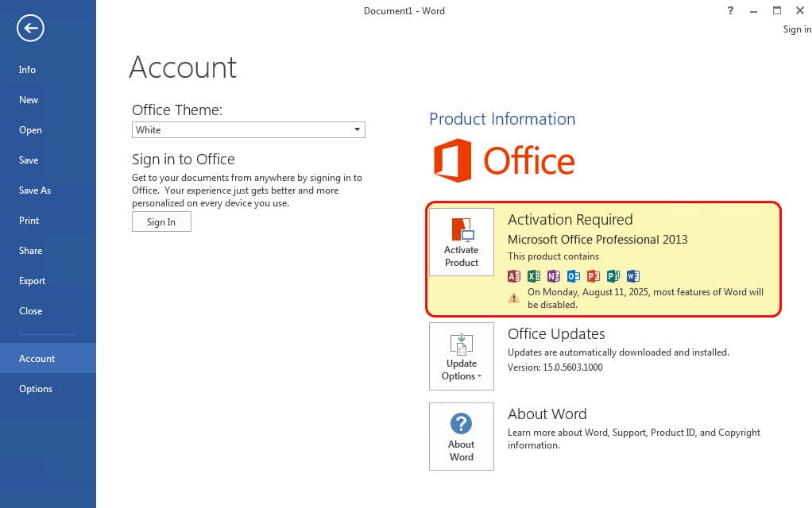Click the August 11, 2025 expiry warning text
The width and height of the screenshot is (812, 508).
645,298
